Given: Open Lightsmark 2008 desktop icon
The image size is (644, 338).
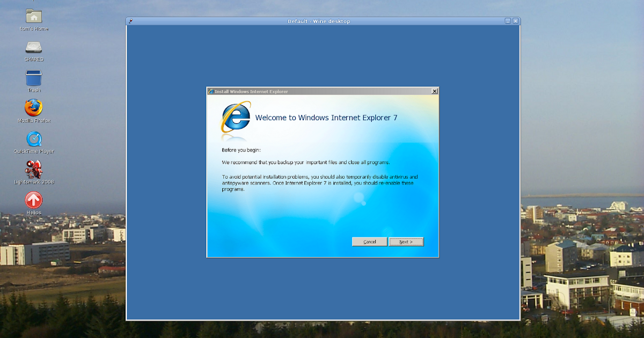Looking at the screenshot, I should (x=34, y=170).
